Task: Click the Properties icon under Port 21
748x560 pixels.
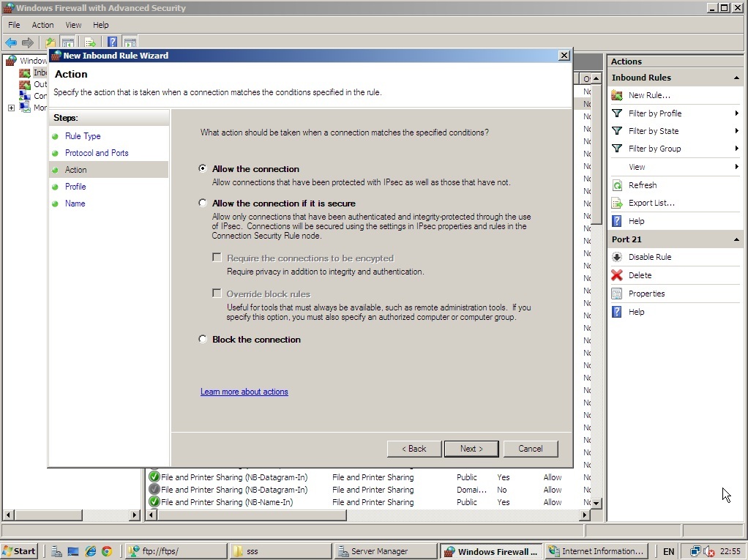Action: click(617, 294)
